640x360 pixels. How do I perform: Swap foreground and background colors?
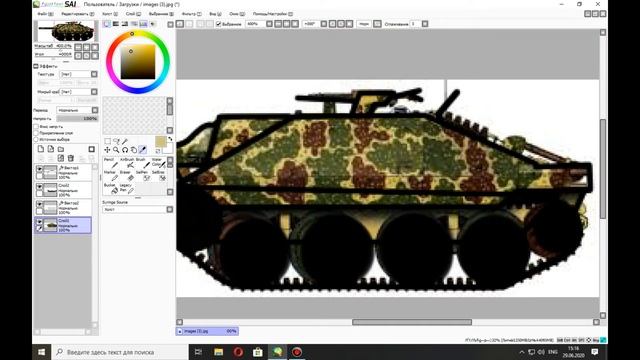[x=170, y=139]
